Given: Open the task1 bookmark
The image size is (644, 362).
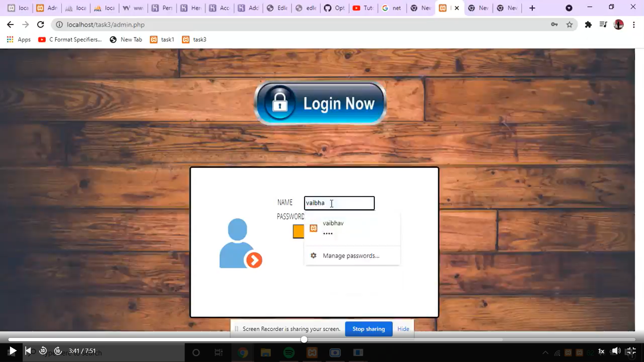Looking at the screenshot, I should [x=162, y=40].
